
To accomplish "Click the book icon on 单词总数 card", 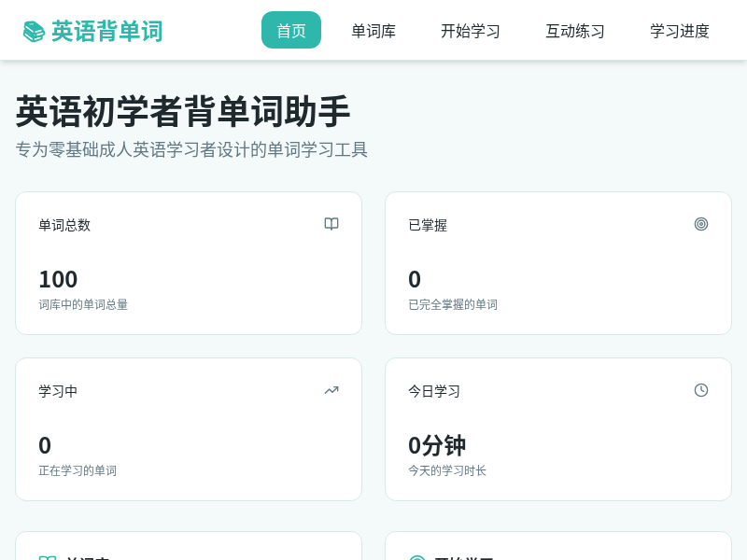I will (x=331, y=224).
